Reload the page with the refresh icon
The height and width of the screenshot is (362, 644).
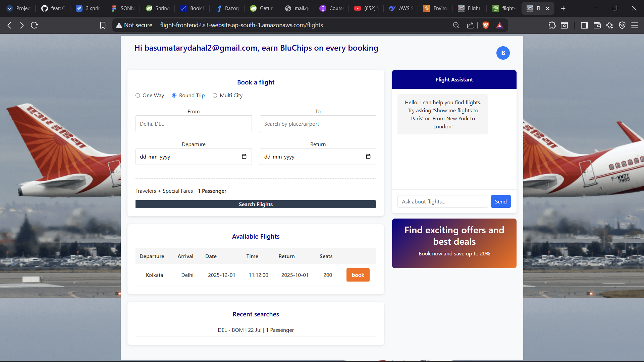click(34, 25)
